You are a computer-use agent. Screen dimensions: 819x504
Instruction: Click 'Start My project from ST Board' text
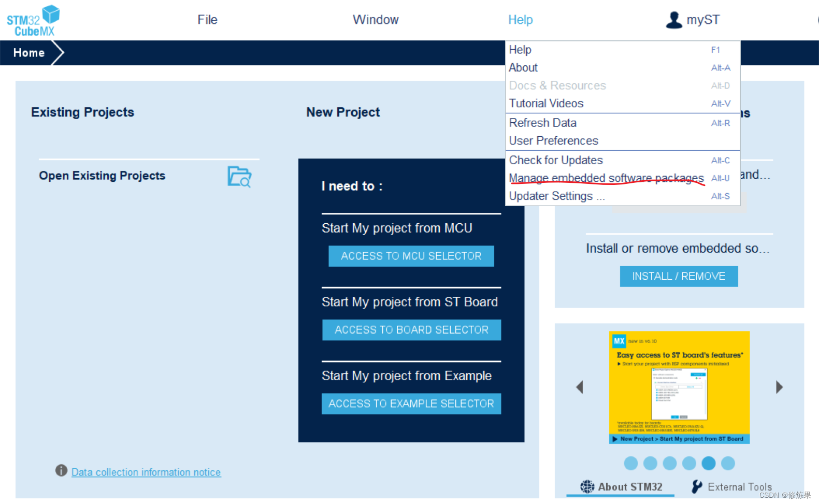click(410, 302)
